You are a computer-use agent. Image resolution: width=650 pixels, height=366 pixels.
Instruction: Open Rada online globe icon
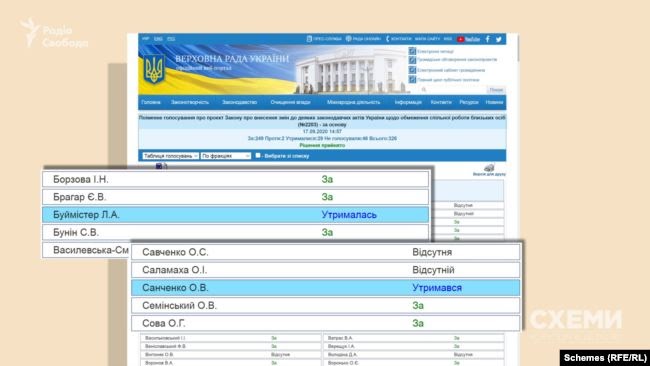coord(349,39)
